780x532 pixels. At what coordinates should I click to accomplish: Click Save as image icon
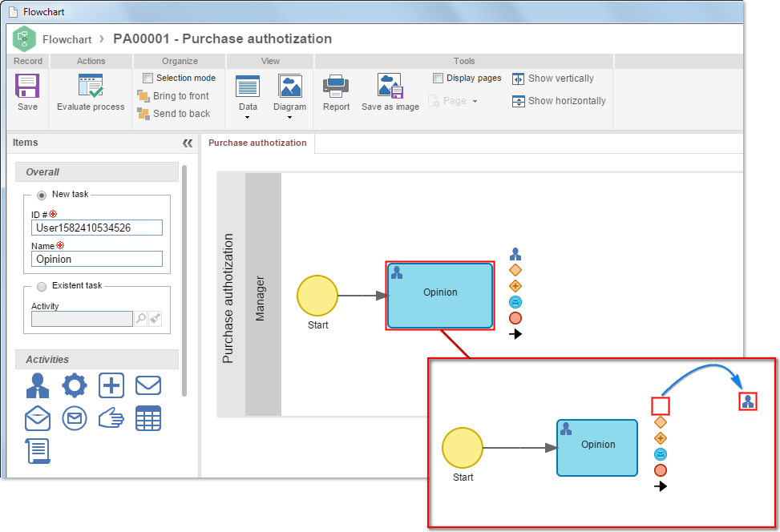[390, 86]
